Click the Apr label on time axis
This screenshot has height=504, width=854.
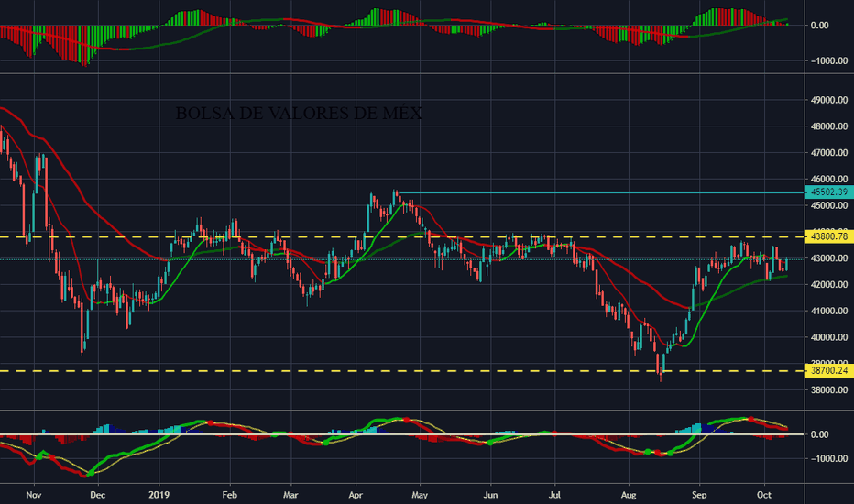pyautogui.click(x=356, y=495)
